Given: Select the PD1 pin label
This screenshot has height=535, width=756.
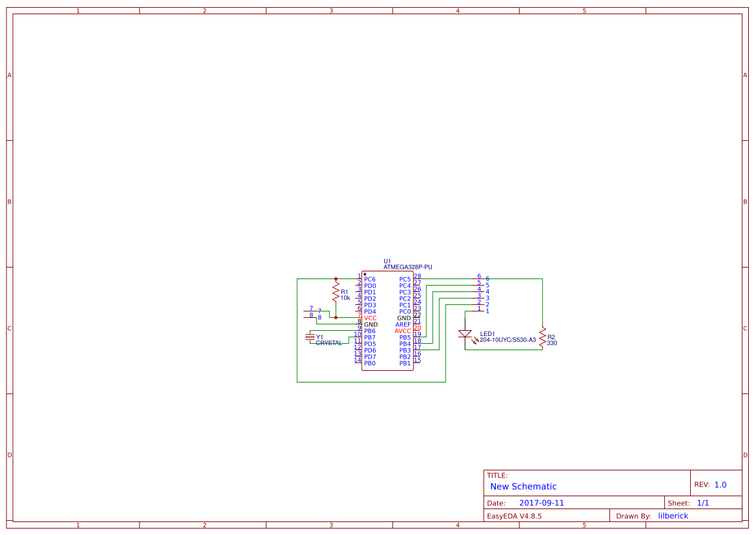Looking at the screenshot, I should (x=370, y=292).
